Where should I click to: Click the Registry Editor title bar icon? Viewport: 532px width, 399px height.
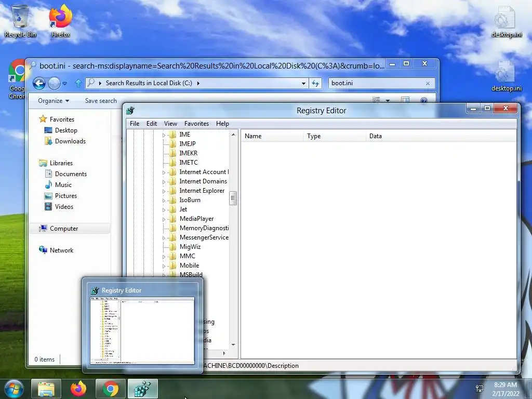tap(130, 110)
